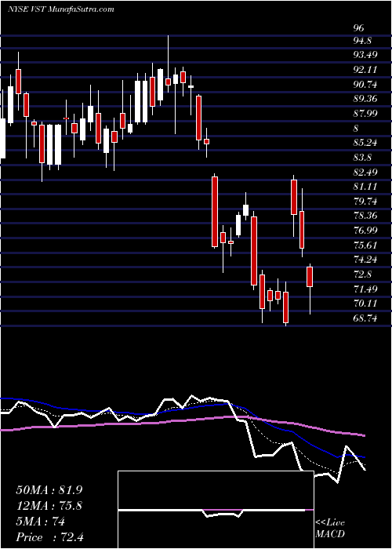Click the 50MA : 81.9 readout

click(x=49, y=490)
